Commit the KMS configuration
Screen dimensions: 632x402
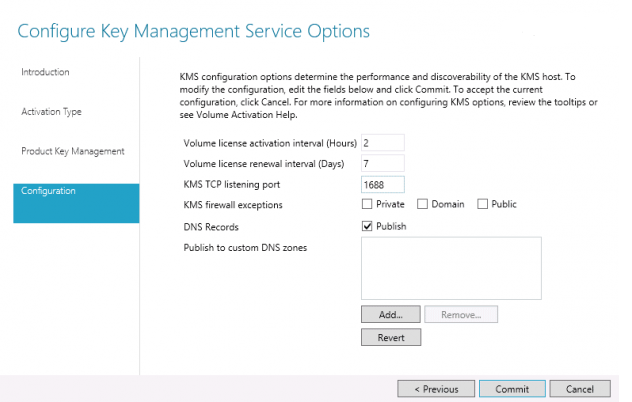(x=512, y=389)
